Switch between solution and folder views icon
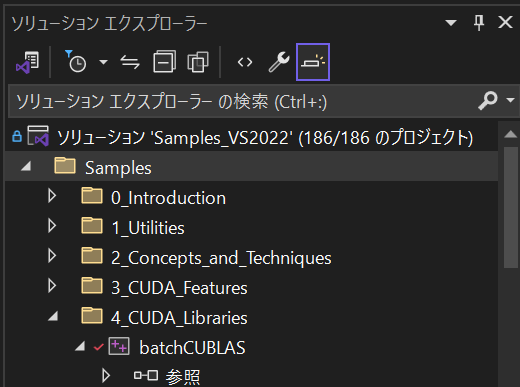The height and width of the screenshot is (387, 520). pyautogui.click(x=28, y=62)
